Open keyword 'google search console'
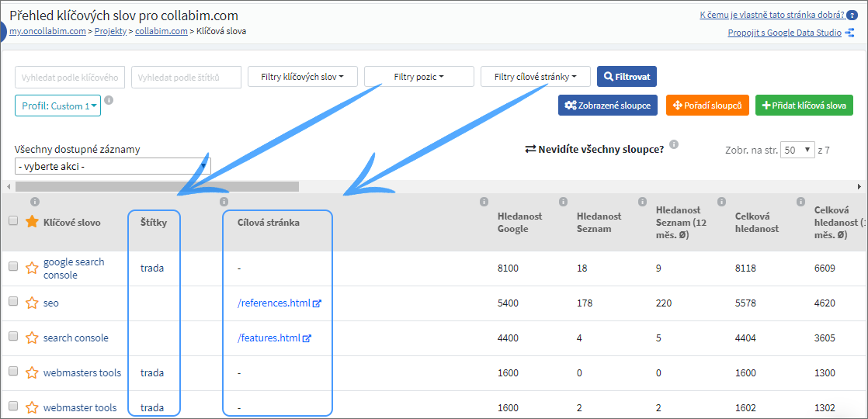The image size is (868, 419). coord(74,268)
